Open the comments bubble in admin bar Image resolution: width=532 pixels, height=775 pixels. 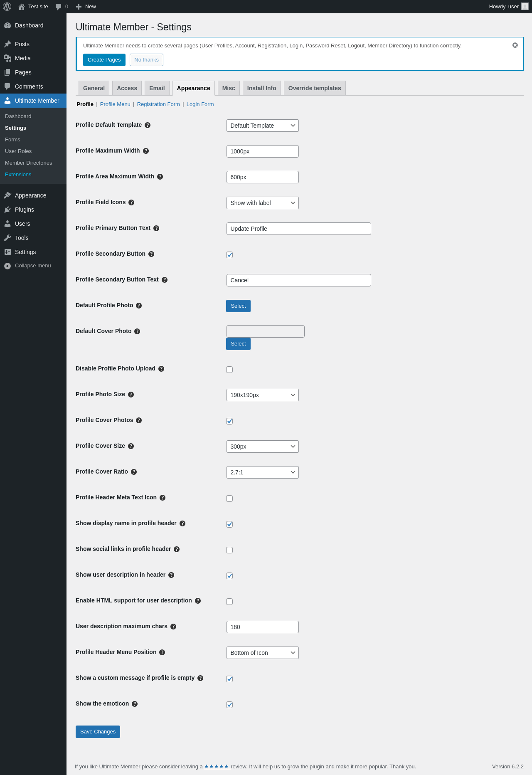pos(62,7)
